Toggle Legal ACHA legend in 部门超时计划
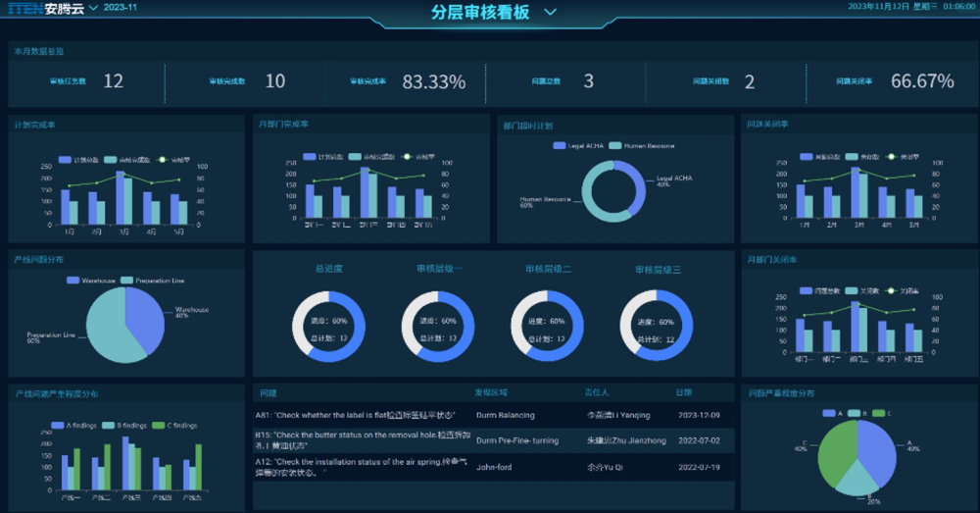This screenshot has width=980, height=513. pos(578,146)
